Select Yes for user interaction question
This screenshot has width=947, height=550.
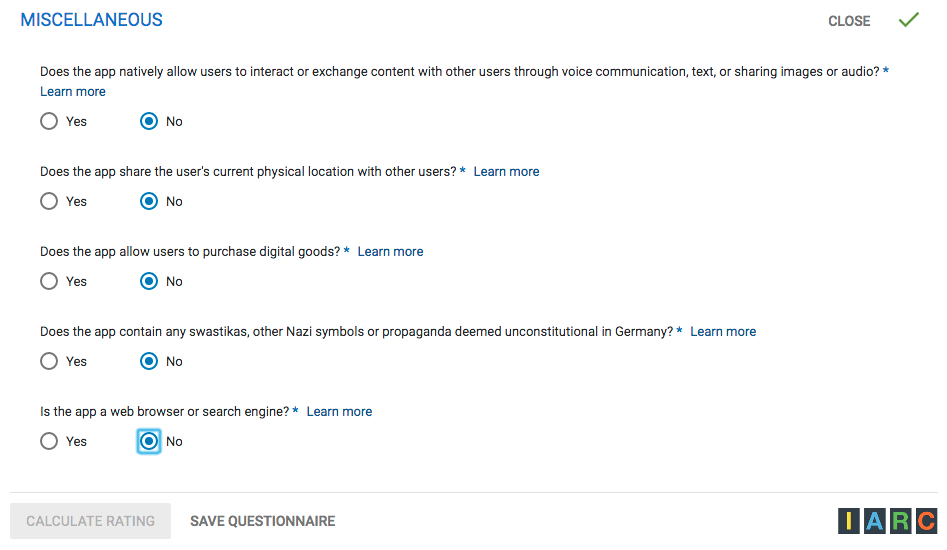49,121
